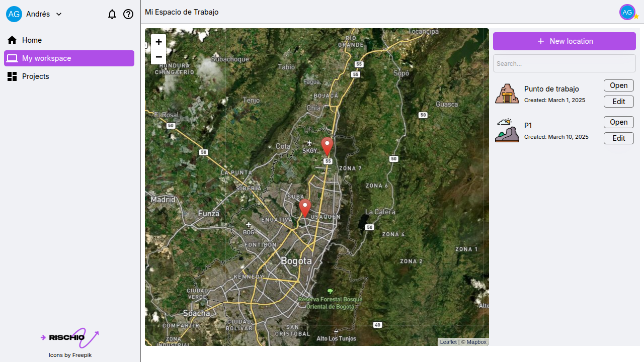Click the mine entrance icon for Punto de trabajo
This screenshot has width=644, height=362.
point(507,93)
